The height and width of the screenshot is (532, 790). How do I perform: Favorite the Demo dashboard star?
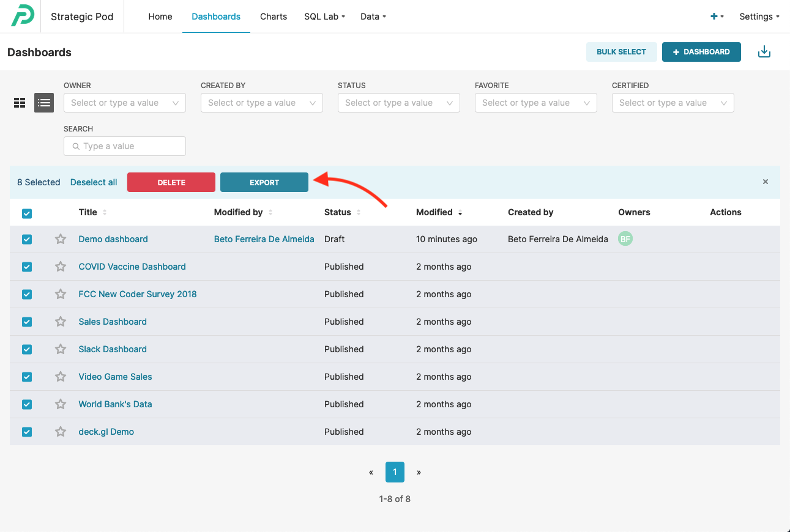pos(61,239)
